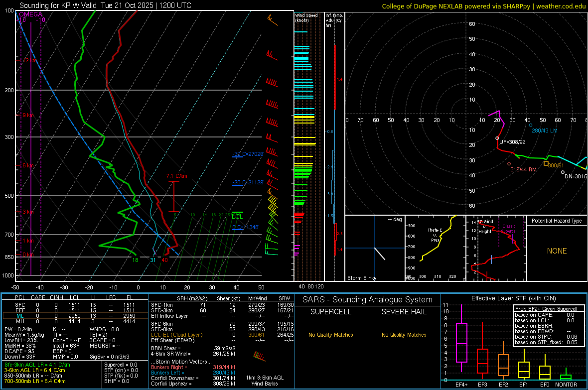Click the Bunkers Right mover circle on hodograph
This screenshot has height=390, width=588.
(509, 164)
